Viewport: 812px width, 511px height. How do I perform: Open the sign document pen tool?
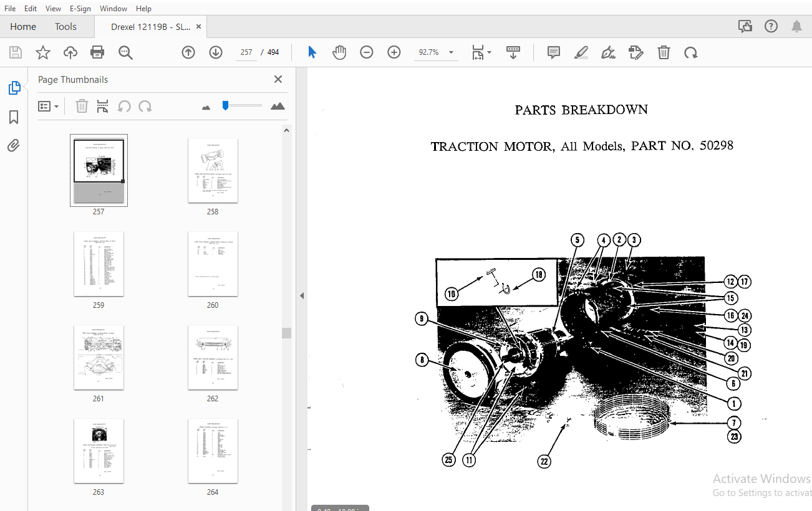click(608, 52)
